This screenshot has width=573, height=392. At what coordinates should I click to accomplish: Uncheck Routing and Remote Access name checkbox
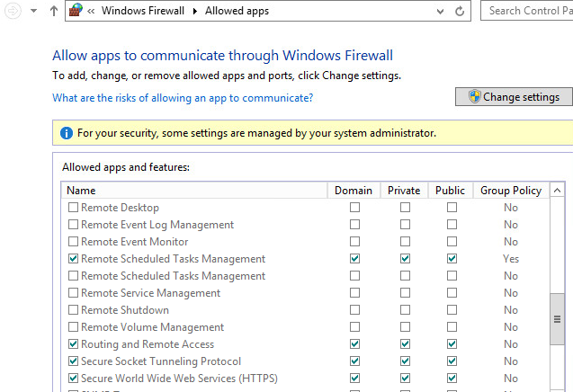pyautogui.click(x=73, y=343)
